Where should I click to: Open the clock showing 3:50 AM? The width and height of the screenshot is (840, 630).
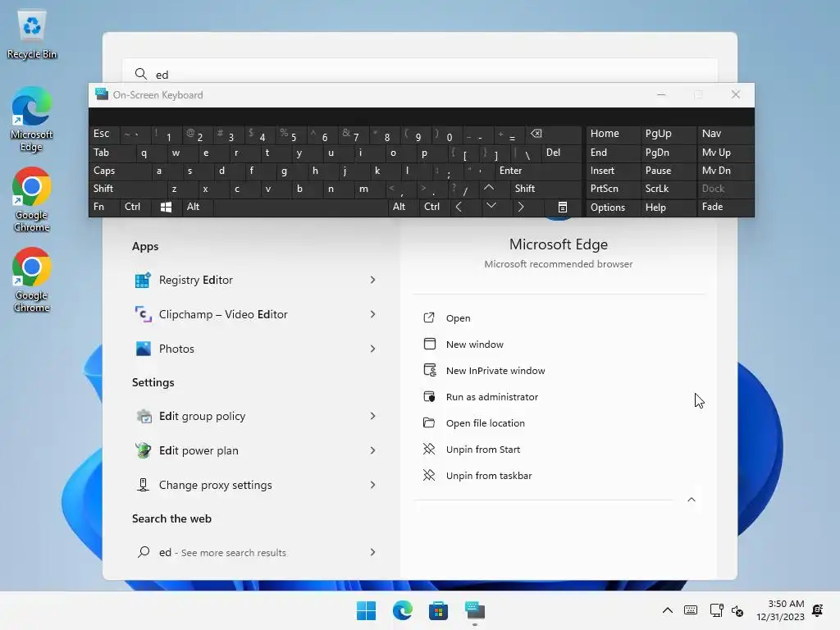click(780, 610)
